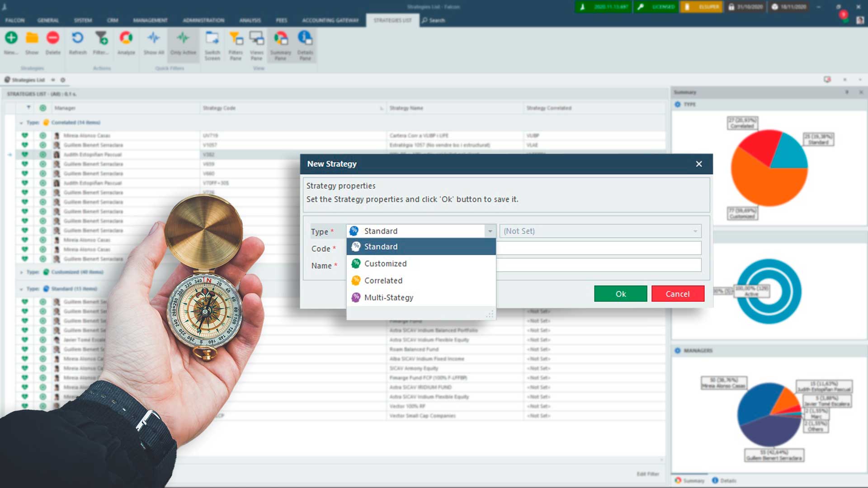Click the Analyze chart icon
The height and width of the screenshot is (488, 868).
[x=126, y=38]
